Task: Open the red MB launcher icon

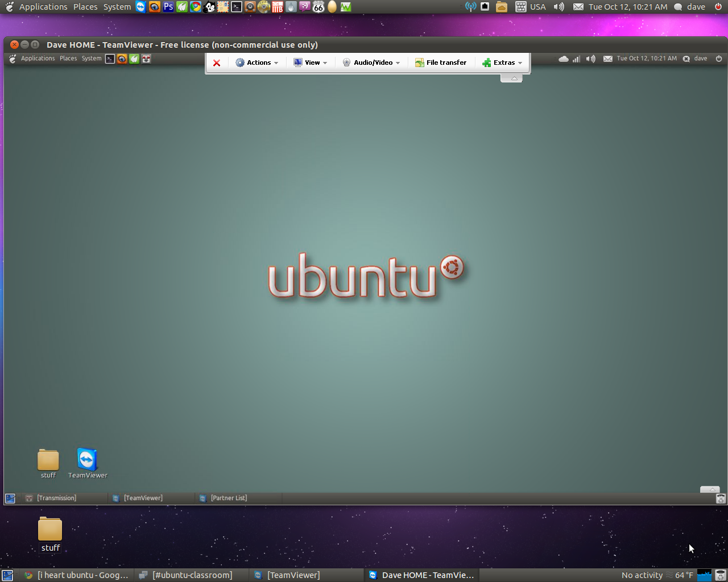Action: 278,7
